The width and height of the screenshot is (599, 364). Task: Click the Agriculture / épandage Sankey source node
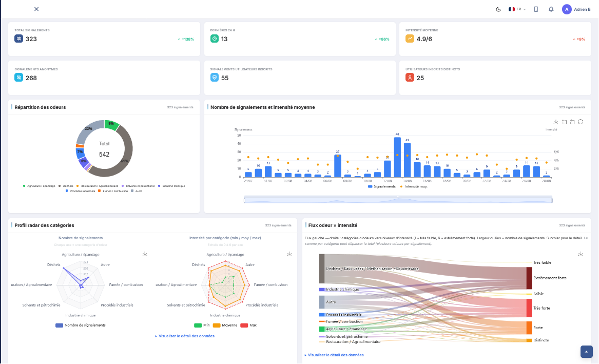[322, 329]
